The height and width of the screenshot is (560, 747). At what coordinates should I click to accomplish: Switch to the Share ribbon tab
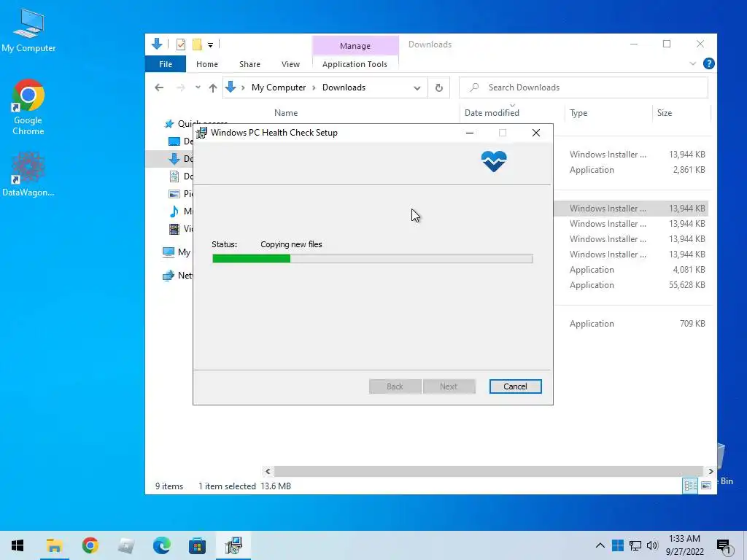tap(249, 64)
